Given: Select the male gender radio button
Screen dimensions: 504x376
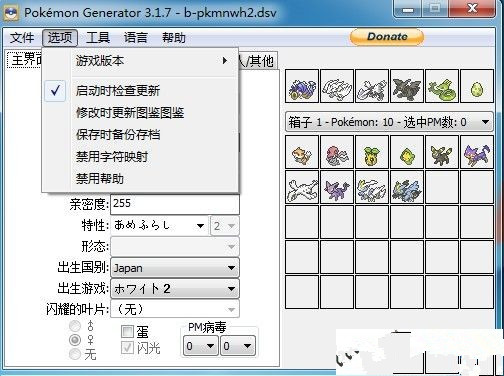Looking at the screenshot, I should (x=75, y=326).
